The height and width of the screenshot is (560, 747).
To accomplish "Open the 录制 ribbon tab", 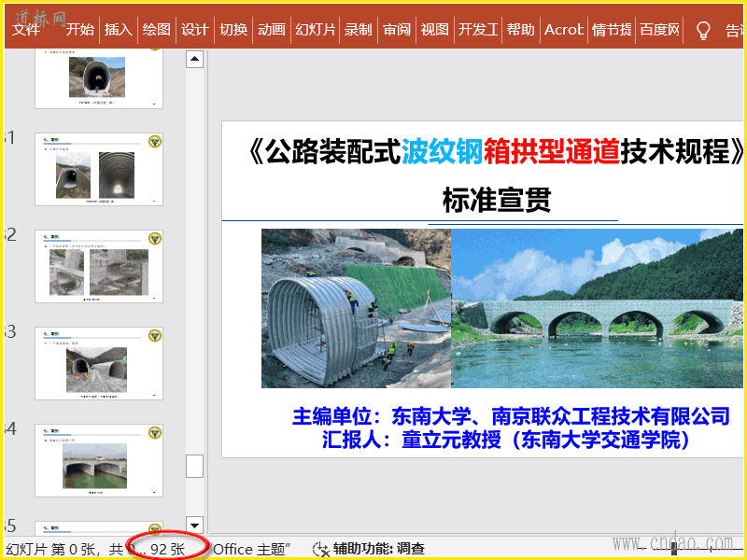I will point(358,30).
